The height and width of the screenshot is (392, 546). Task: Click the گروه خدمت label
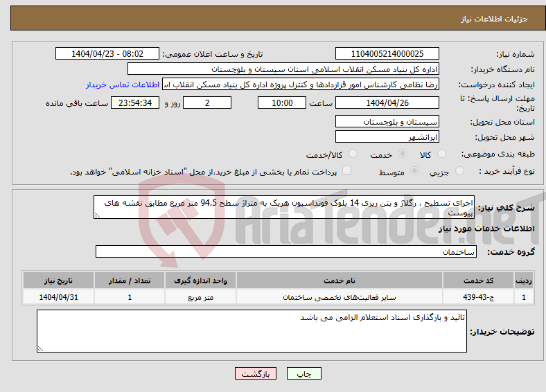511,252
